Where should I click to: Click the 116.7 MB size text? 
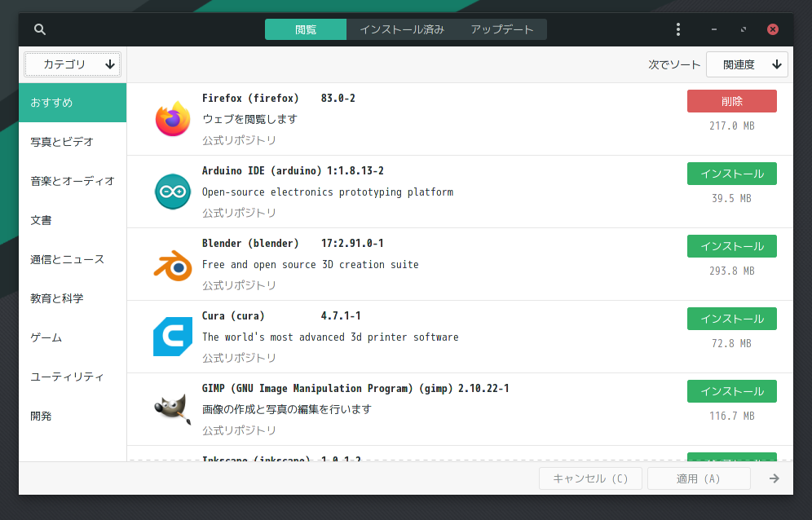pyautogui.click(x=732, y=416)
